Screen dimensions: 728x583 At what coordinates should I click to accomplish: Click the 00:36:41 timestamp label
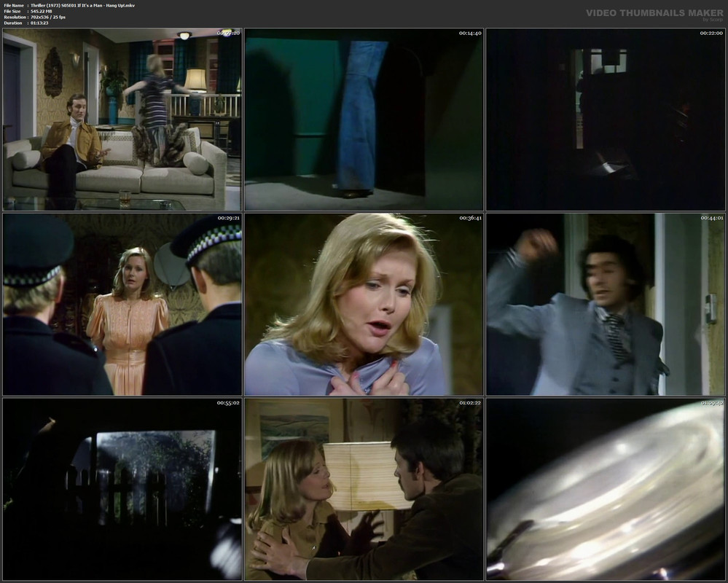[x=470, y=218]
